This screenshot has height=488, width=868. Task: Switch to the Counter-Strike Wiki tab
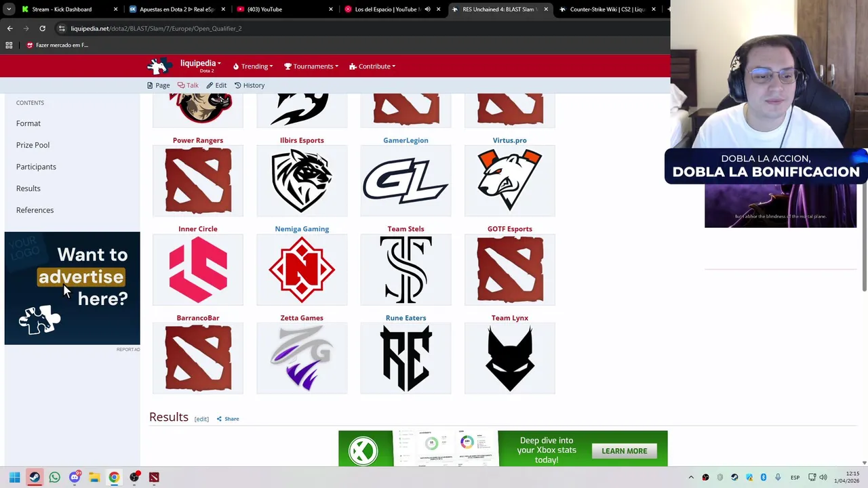[x=607, y=9]
